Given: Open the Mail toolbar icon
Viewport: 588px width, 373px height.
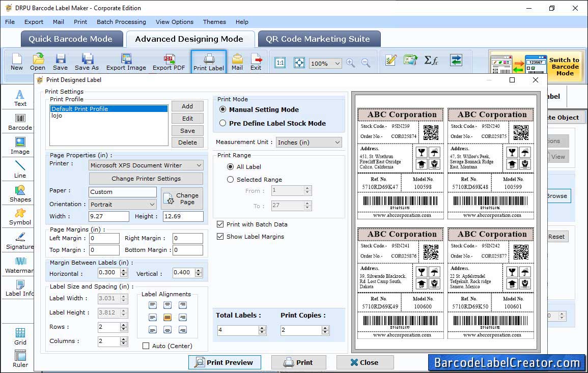Looking at the screenshot, I should (x=237, y=62).
